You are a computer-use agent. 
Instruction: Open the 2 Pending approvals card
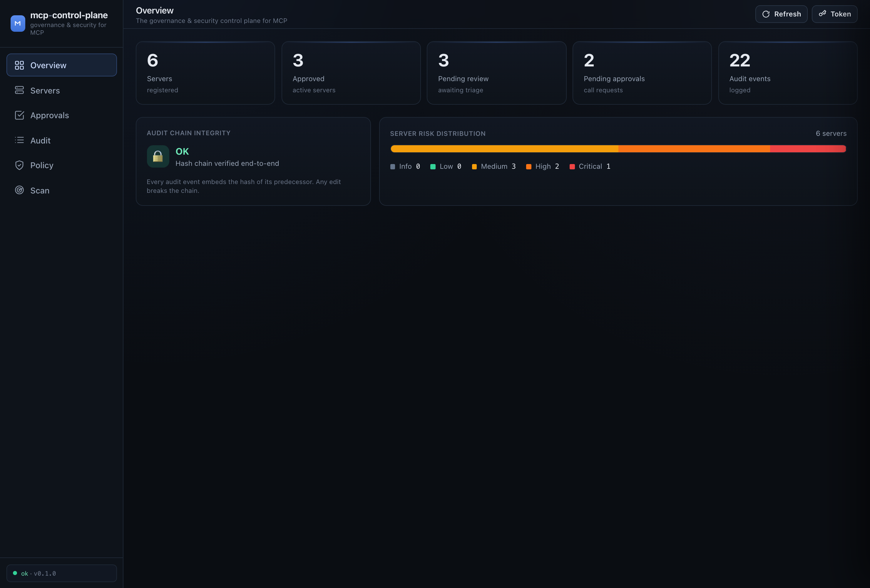(x=642, y=73)
